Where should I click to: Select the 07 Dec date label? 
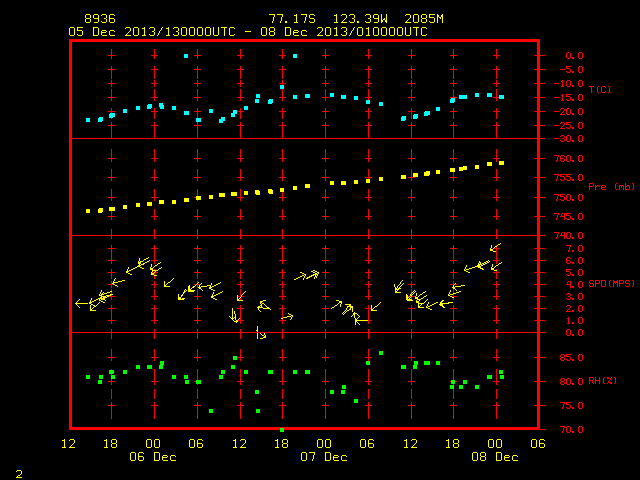point(324,457)
